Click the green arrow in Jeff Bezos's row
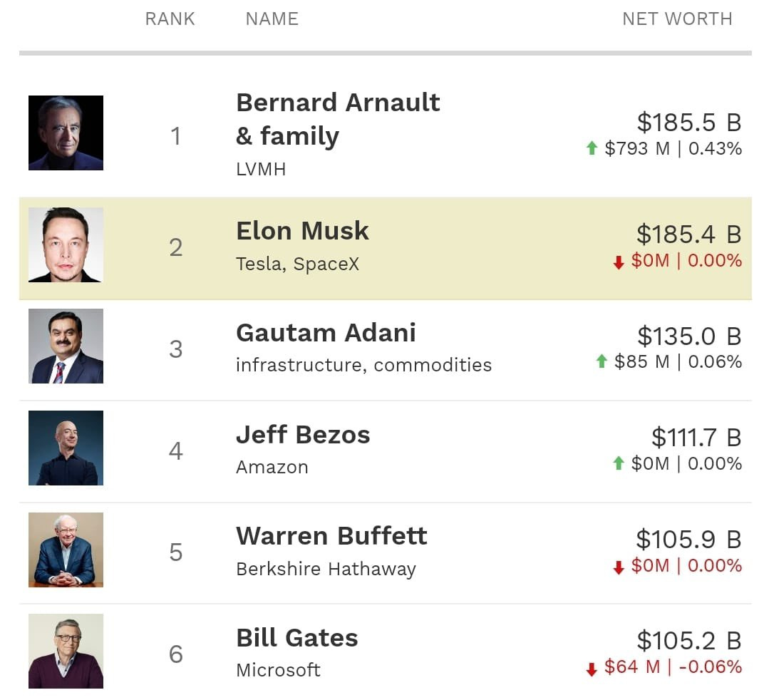This screenshot has height=700, width=769. tap(619, 463)
